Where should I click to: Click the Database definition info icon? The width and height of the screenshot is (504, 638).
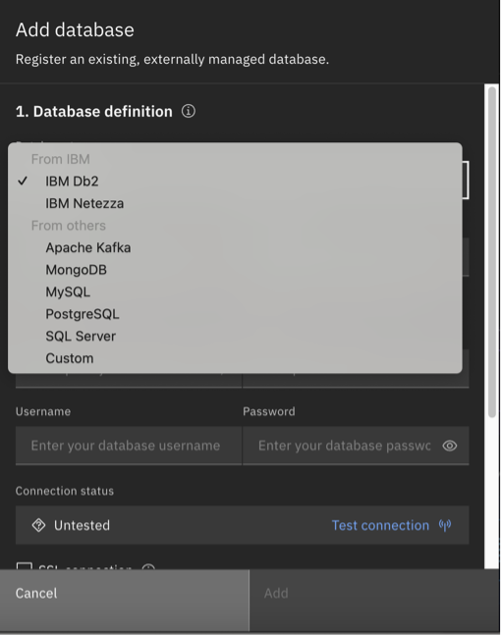click(x=188, y=111)
